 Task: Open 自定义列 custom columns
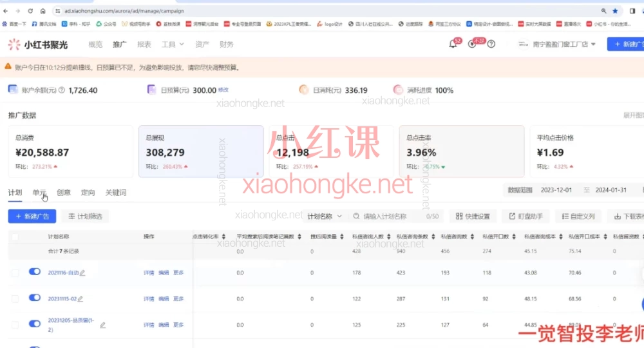point(578,216)
